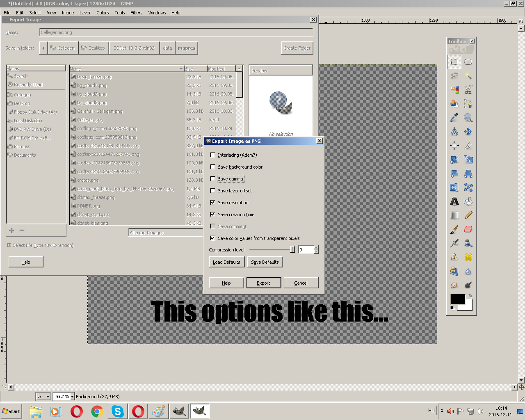This screenshot has height=420, width=525.
Task: Activate the Zoom magnifier tool
Action: click(468, 118)
